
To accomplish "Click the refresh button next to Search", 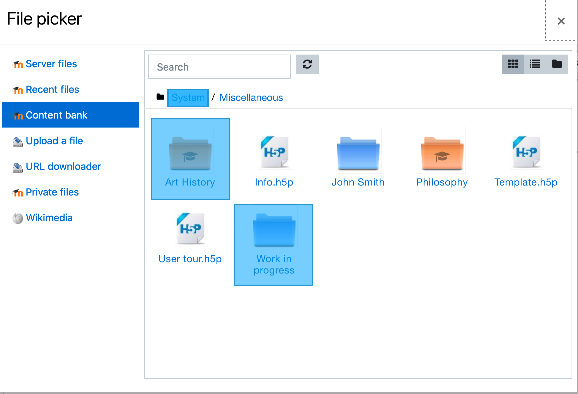I will [307, 64].
